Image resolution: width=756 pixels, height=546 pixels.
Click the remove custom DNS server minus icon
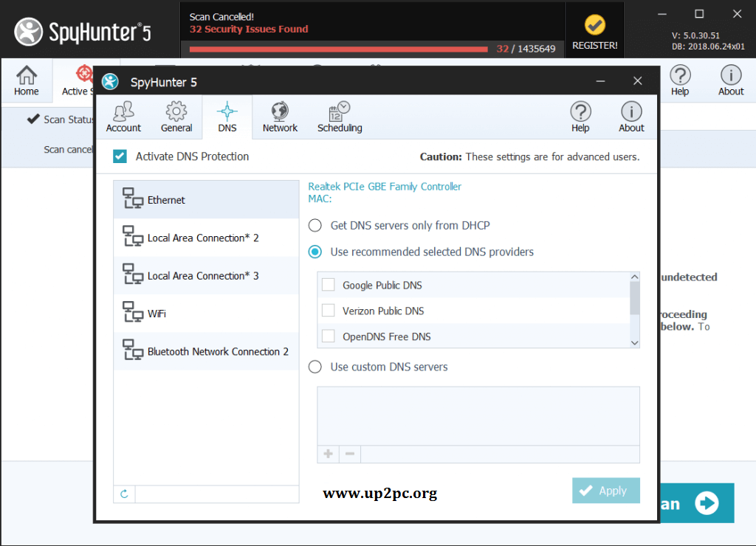coord(349,454)
